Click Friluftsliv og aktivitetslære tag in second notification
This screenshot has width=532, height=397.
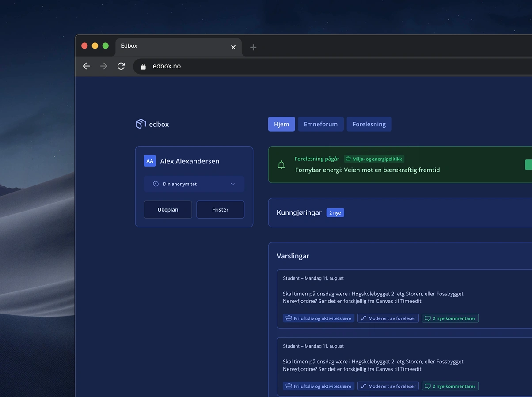(x=319, y=386)
